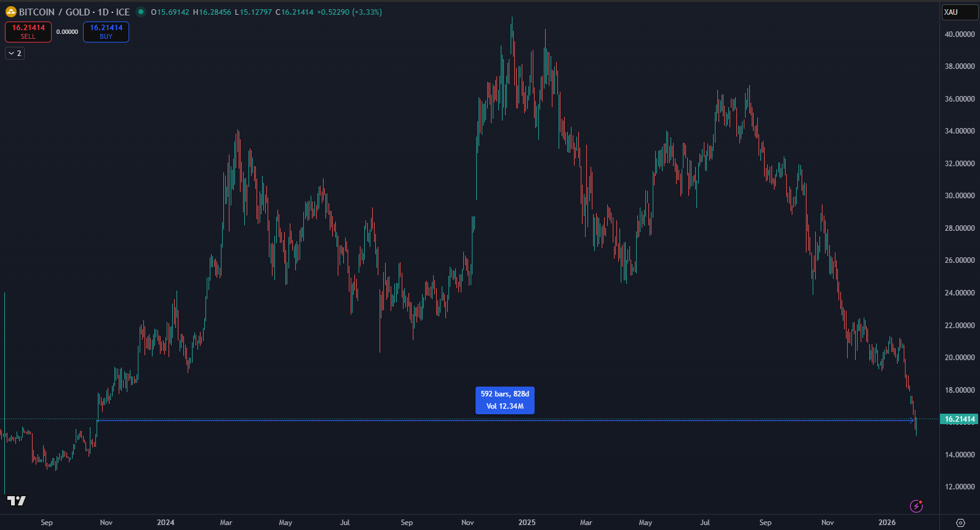Click the 2024 label on the time axis
This screenshot has width=980, height=530.
point(165,523)
